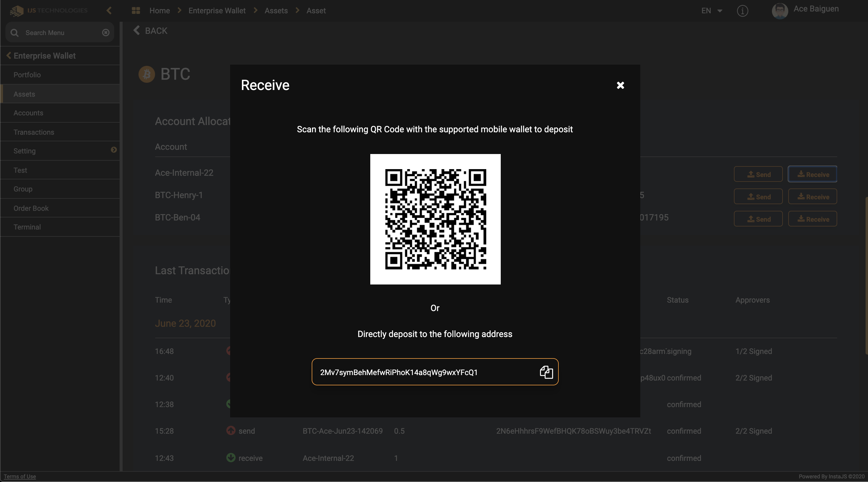Click the BTC coin icon
The image size is (868, 482).
pyautogui.click(x=146, y=74)
